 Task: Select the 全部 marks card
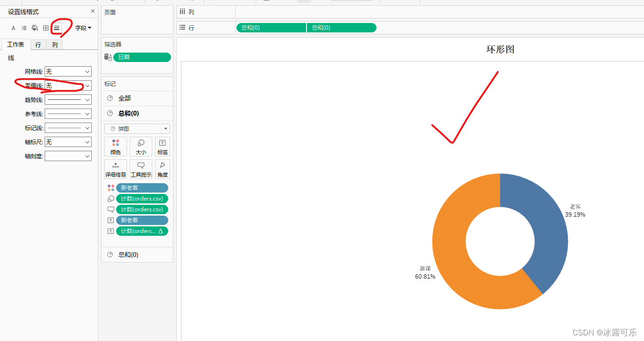coord(137,98)
